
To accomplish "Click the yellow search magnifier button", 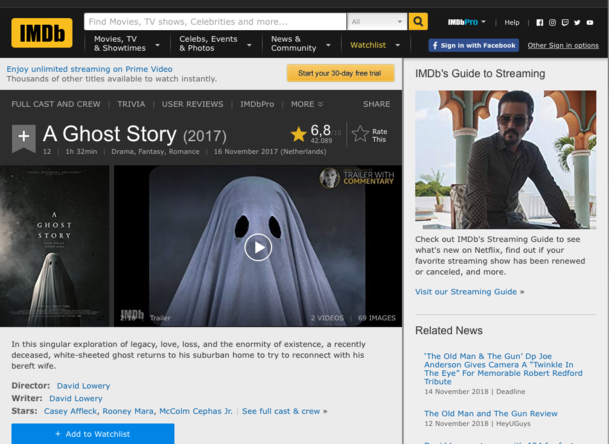I will pos(418,21).
